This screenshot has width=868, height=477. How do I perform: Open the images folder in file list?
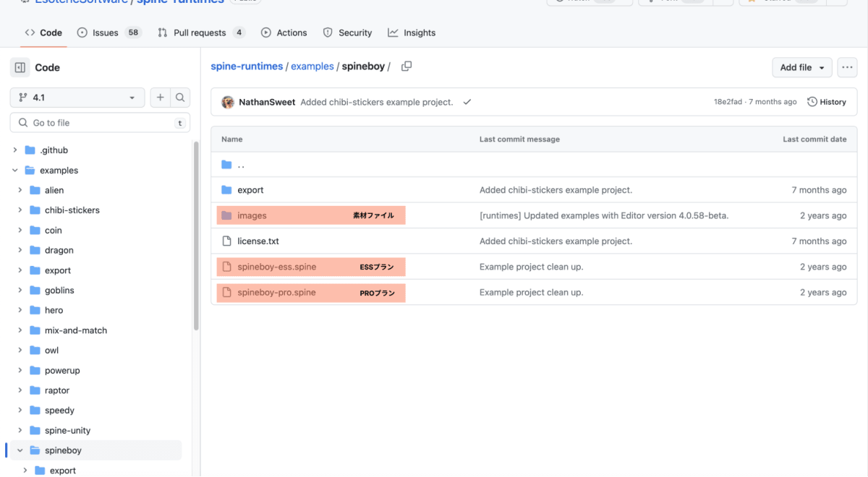[x=252, y=215]
